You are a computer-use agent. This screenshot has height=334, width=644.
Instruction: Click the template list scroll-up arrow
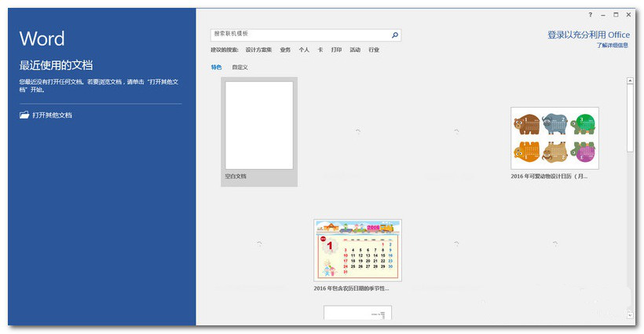pyautogui.click(x=630, y=81)
